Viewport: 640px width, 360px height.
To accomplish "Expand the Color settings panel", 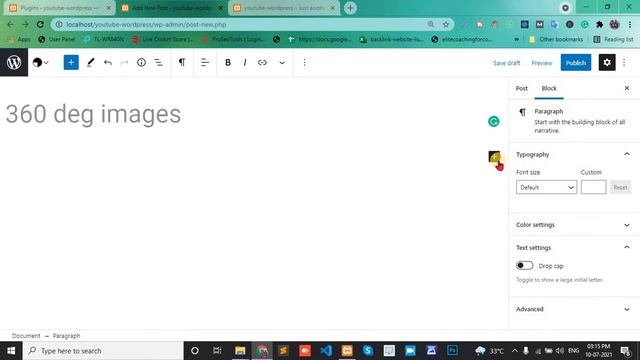I will pyautogui.click(x=573, y=225).
